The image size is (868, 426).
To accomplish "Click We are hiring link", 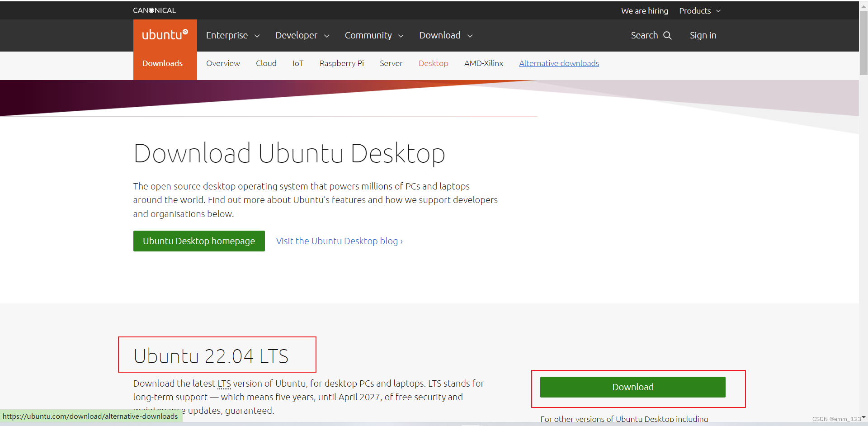I will click(645, 11).
